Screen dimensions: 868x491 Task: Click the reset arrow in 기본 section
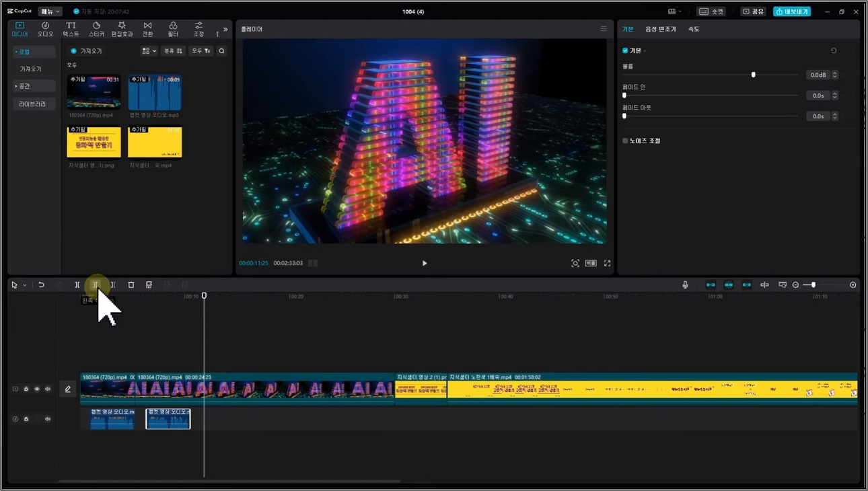834,50
